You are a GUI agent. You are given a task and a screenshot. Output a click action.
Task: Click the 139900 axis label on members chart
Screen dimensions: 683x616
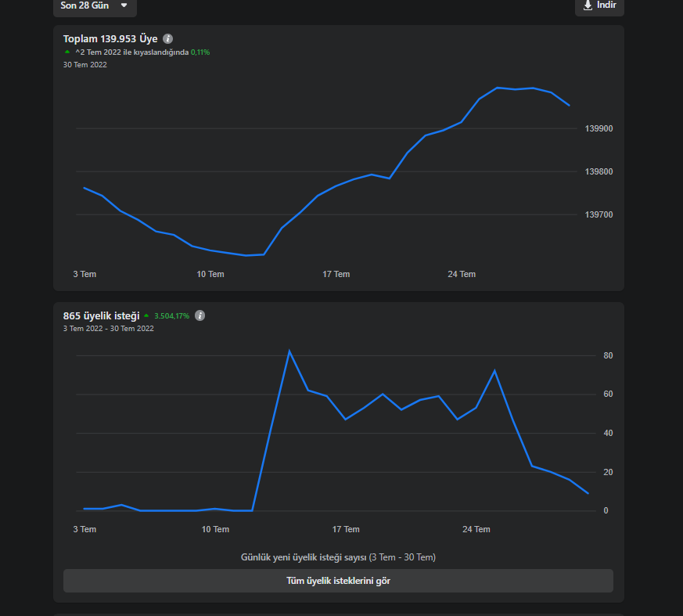click(x=599, y=128)
